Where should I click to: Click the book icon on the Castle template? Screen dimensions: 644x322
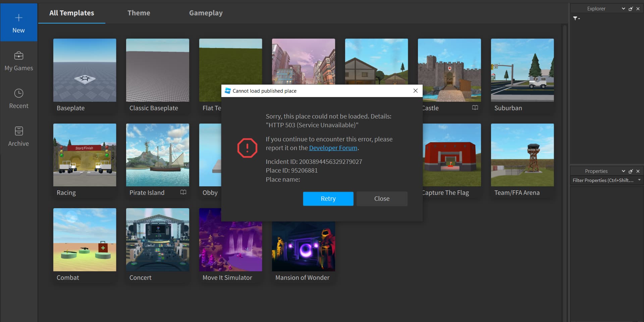tap(475, 108)
